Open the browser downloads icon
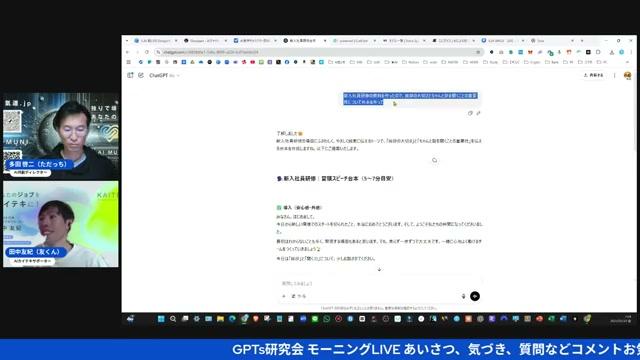The height and width of the screenshot is (360, 640). tap(612, 52)
